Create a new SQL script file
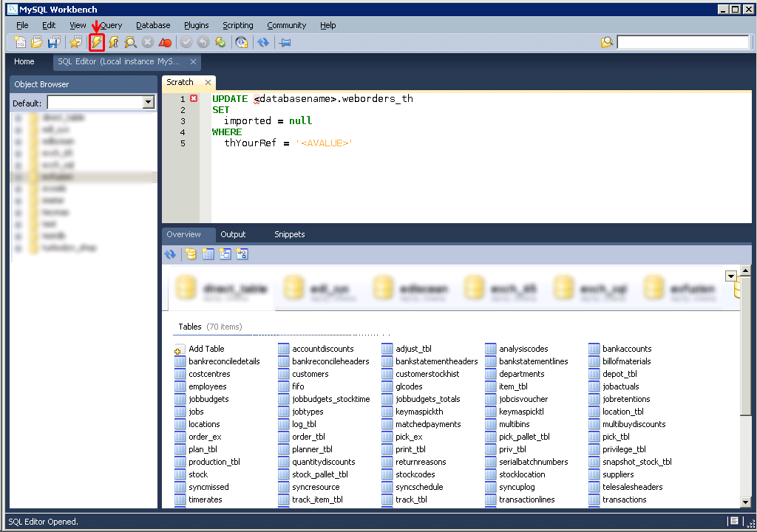This screenshot has height=532, width=757. click(20, 42)
